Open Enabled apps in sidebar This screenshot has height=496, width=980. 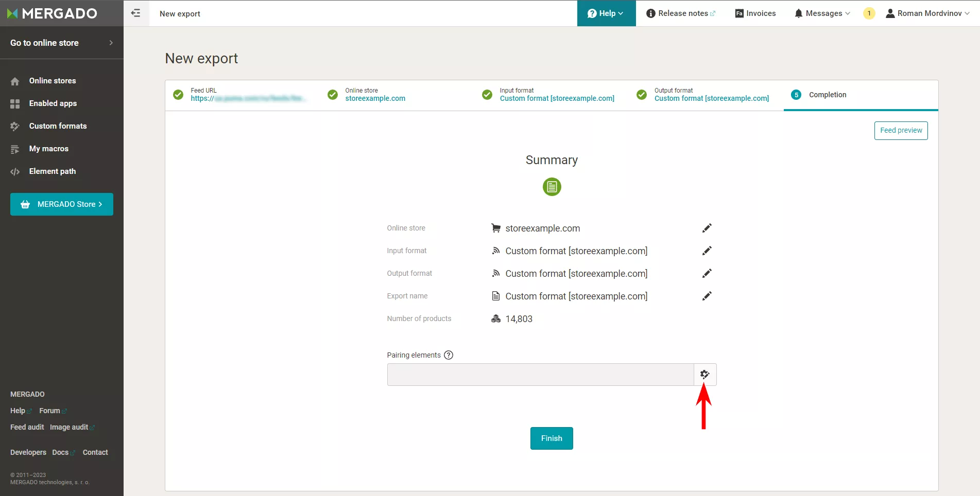click(53, 103)
